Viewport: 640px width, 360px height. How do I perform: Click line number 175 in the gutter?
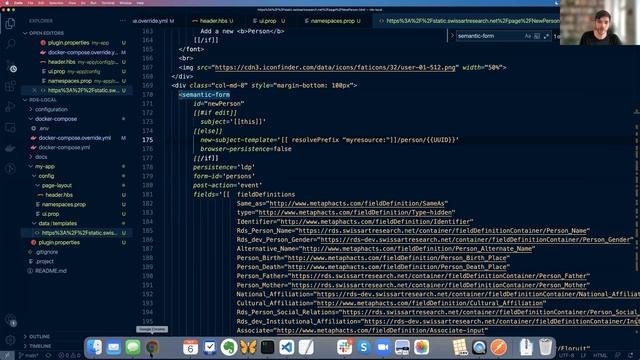click(x=147, y=140)
